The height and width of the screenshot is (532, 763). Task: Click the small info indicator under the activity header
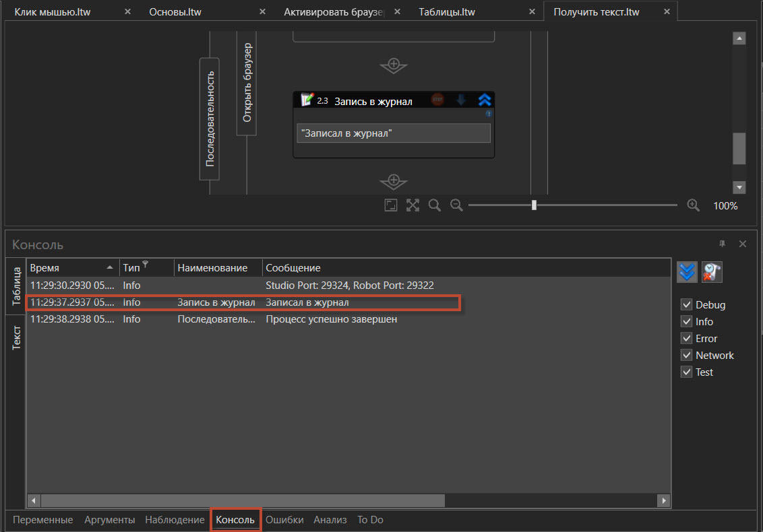click(488, 114)
